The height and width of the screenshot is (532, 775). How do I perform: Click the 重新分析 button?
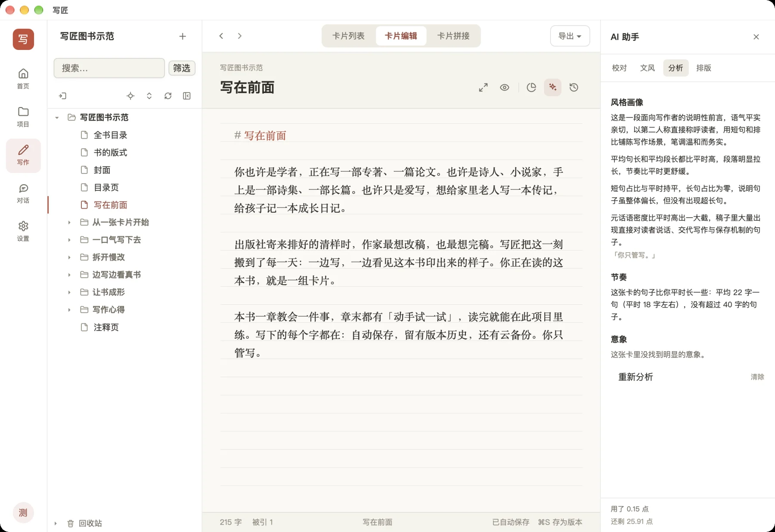(635, 377)
